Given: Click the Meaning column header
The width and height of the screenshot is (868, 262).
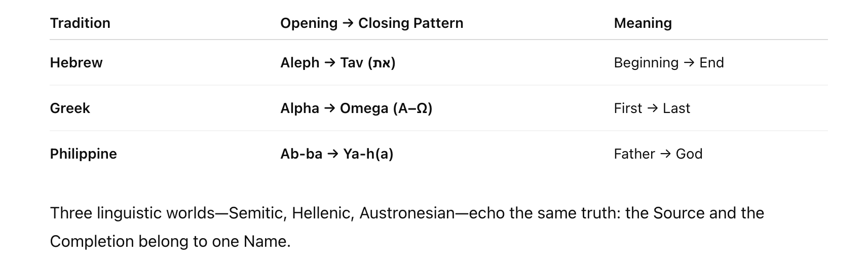Looking at the screenshot, I should point(643,23).
